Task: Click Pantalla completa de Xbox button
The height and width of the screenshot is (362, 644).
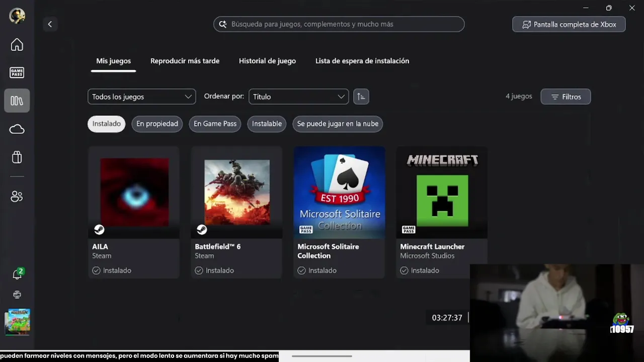Action: coord(569,24)
